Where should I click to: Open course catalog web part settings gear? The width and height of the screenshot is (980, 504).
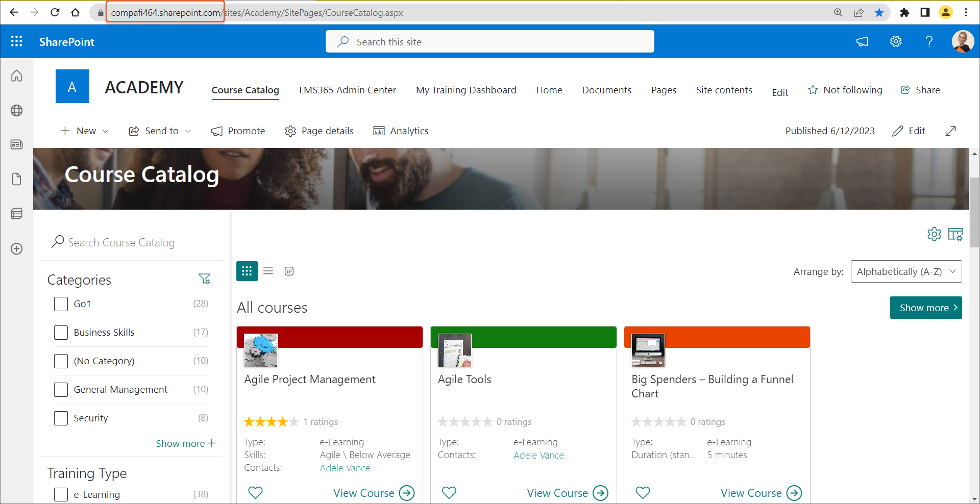click(934, 234)
